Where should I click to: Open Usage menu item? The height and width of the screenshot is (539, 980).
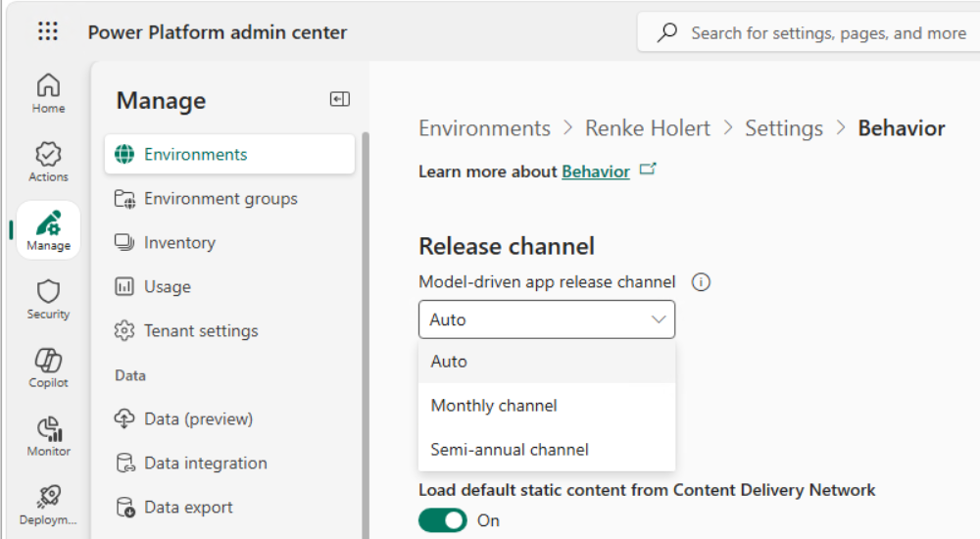[230, 286]
